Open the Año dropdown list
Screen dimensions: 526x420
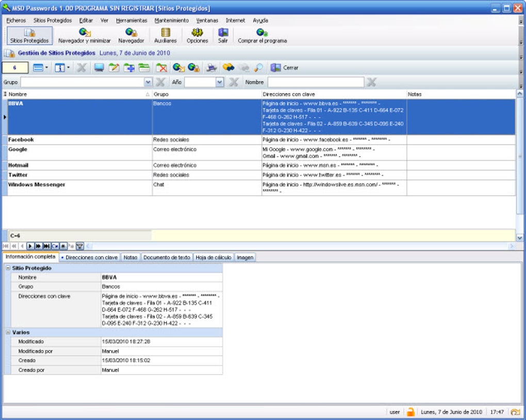(219, 81)
